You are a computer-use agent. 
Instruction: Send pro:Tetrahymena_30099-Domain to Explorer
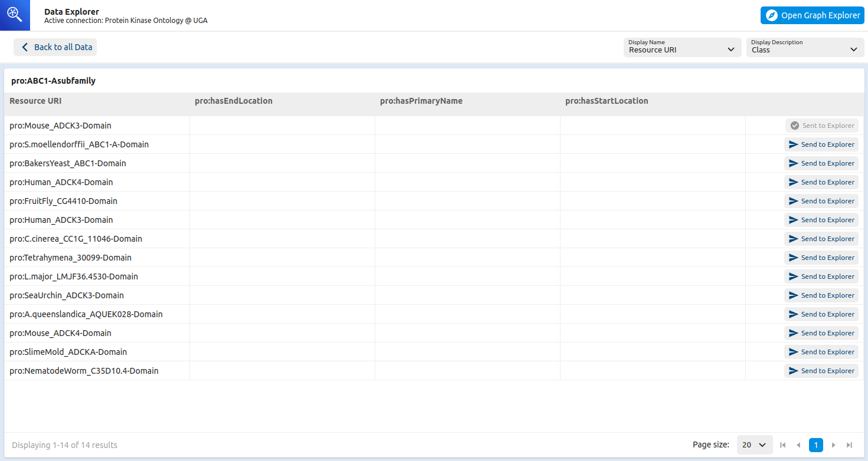click(x=821, y=258)
